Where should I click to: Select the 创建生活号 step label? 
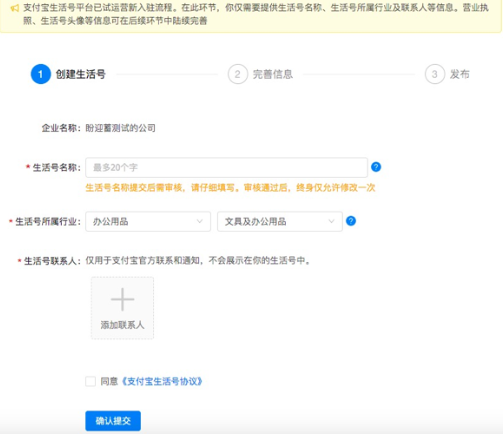(x=81, y=74)
